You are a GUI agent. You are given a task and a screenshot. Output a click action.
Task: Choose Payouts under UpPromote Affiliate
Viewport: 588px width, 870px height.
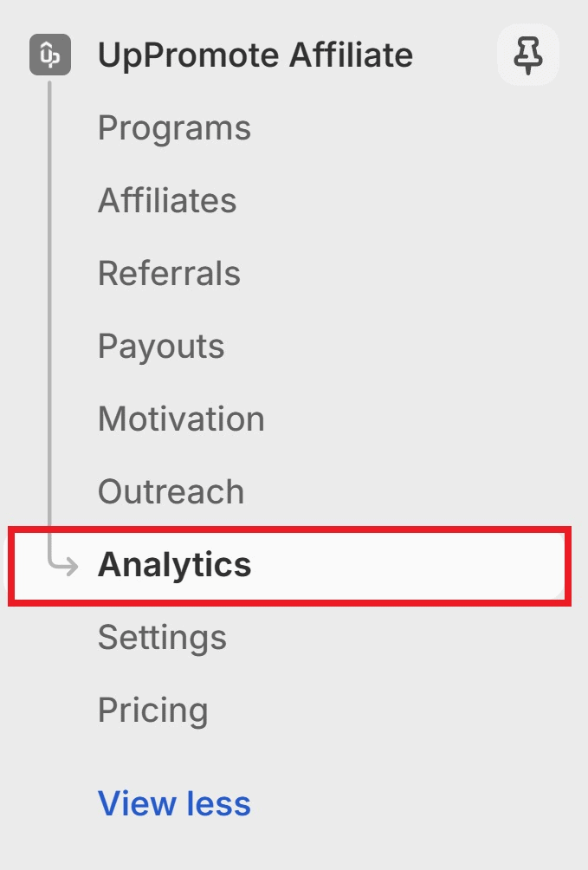tap(161, 347)
